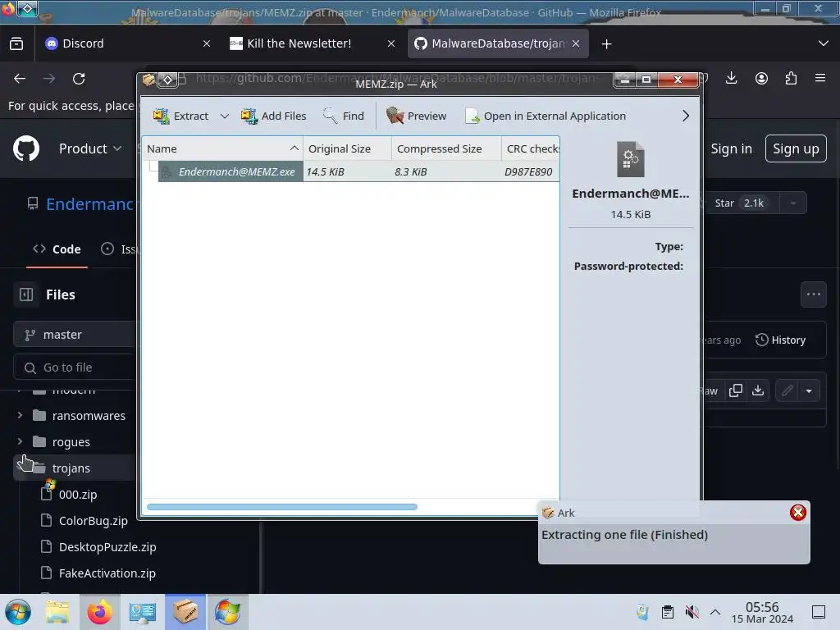Screen dimensions: 840x630
Task: Open master branch selector
Action: point(75,335)
